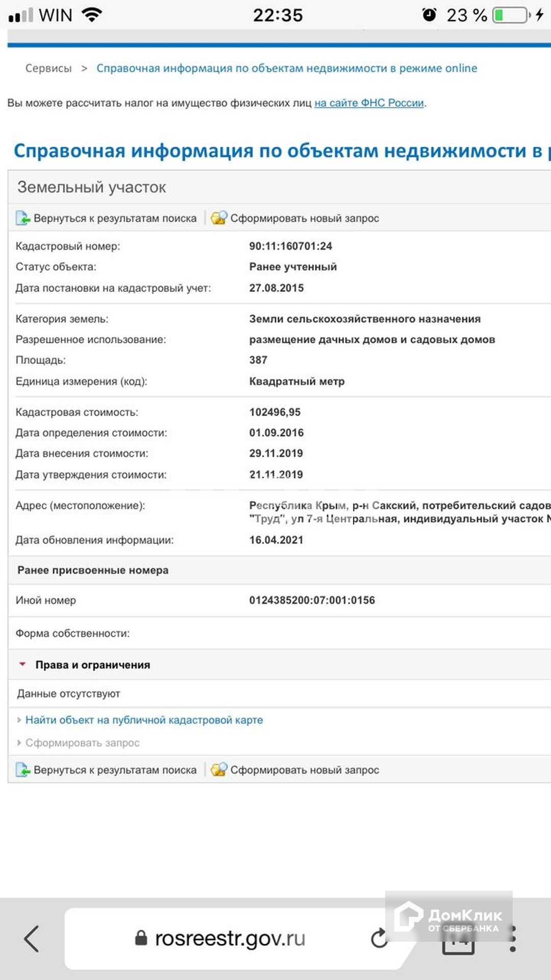The width and height of the screenshot is (551, 980).
Task: Click bottom 'Вернуться к результатам поиска' text
Action: [115, 770]
